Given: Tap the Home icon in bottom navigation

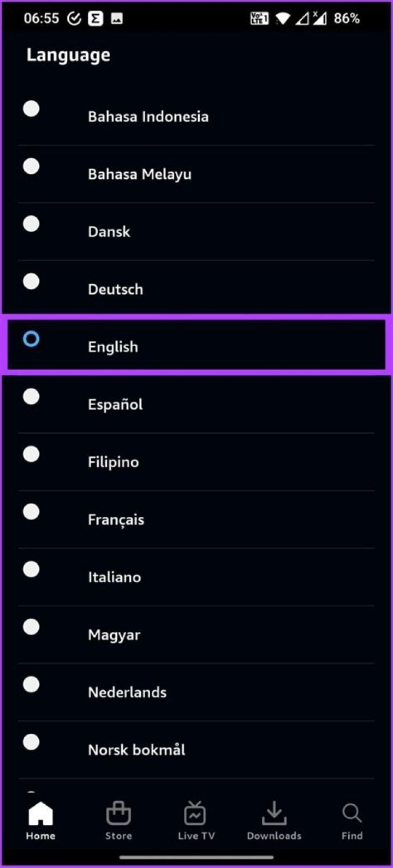Looking at the screenshot, I should 41,815.
